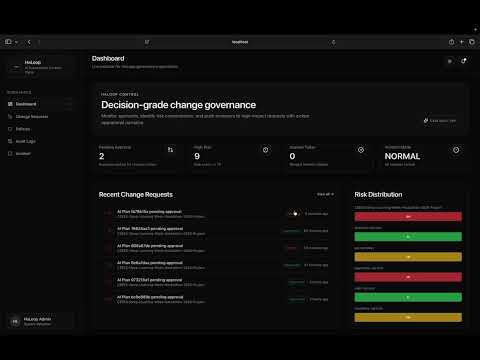Screen dimensions: 480x360
Task: Click the Dashboard page title
Action: coord(108,59)
